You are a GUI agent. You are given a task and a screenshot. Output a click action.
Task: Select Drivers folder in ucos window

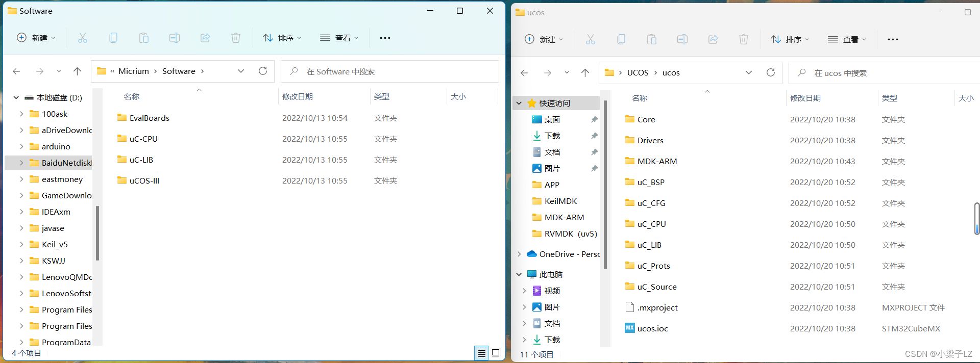[x=644, y=140]
